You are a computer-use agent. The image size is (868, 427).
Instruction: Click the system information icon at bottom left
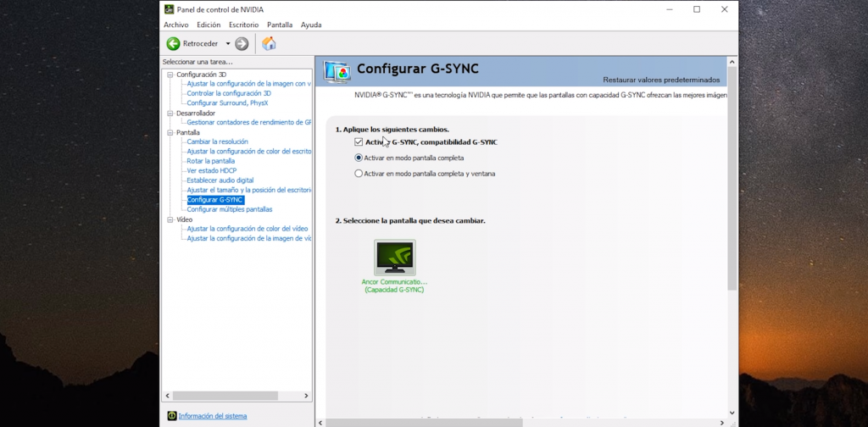coord(172,416)
